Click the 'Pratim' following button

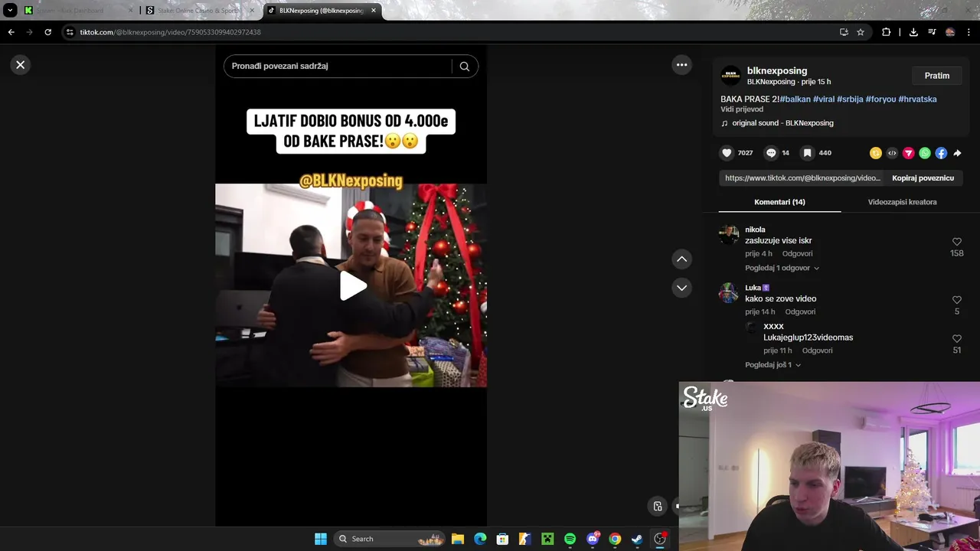pyautogui.click(x=936, y=76)
